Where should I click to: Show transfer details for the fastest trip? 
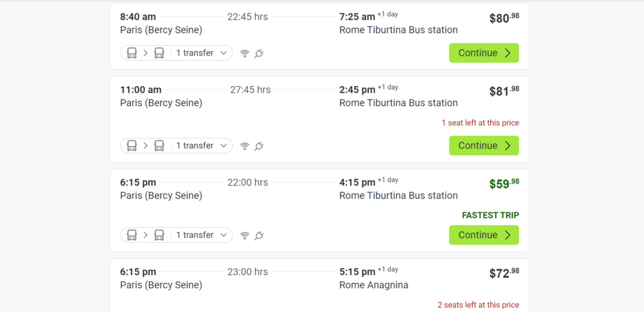coord(201,235)
